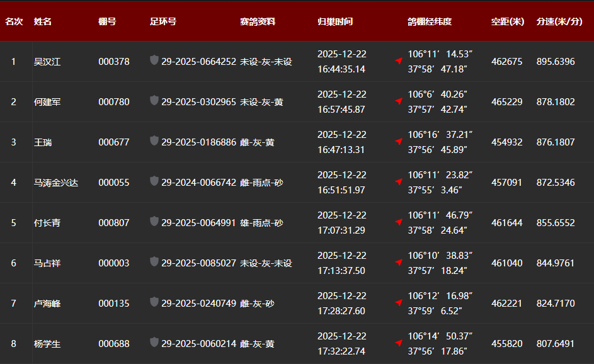Click red location arrow in 付长青's row

tap(398, 222)
